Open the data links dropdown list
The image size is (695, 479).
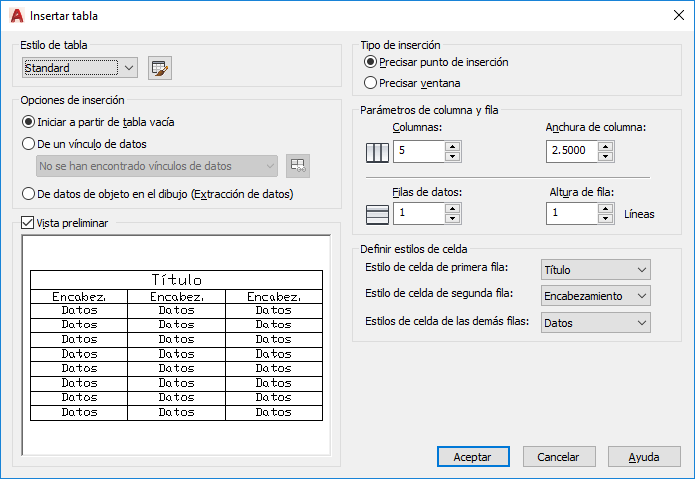[157, 166]
